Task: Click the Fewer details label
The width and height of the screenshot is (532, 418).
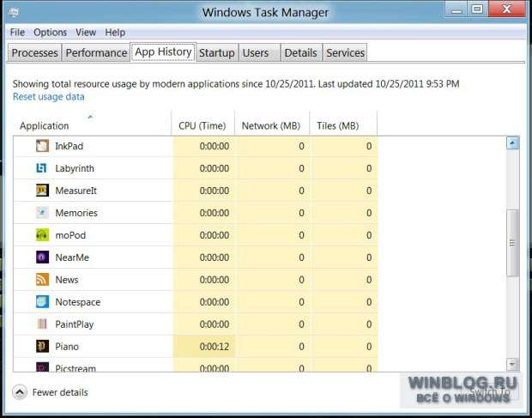Action: 60,392
